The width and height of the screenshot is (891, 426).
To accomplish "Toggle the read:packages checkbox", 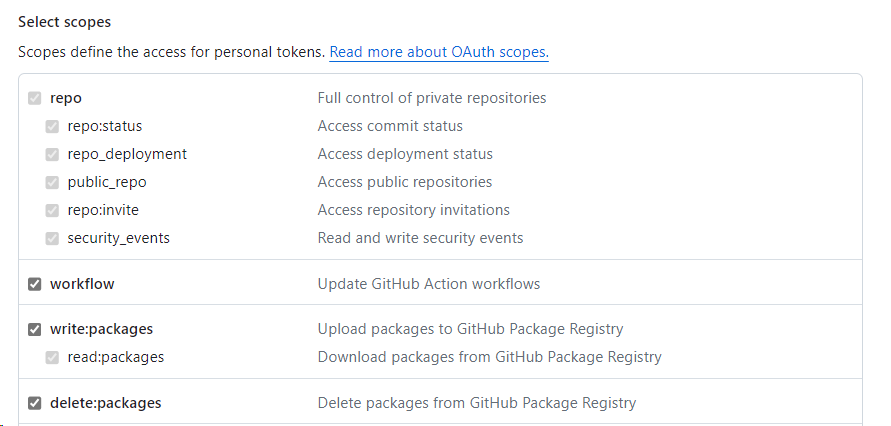I will tap(52, 357).
